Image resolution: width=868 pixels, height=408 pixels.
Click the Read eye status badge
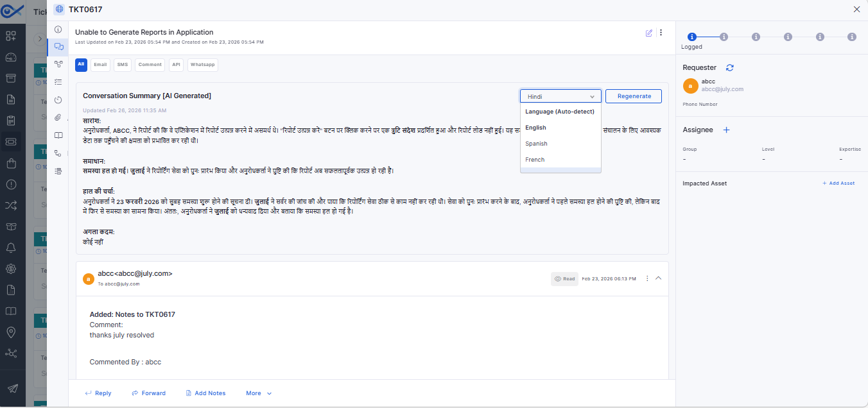564,279
